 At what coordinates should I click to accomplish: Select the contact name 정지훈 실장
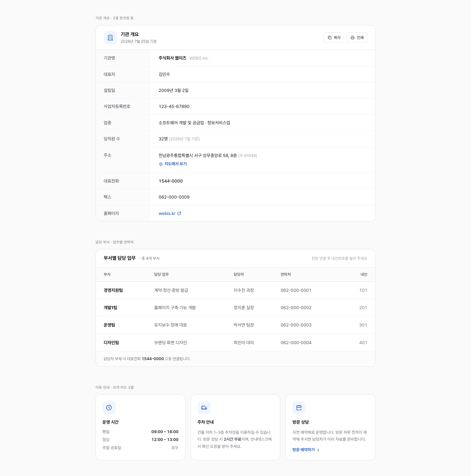point(244,308)
